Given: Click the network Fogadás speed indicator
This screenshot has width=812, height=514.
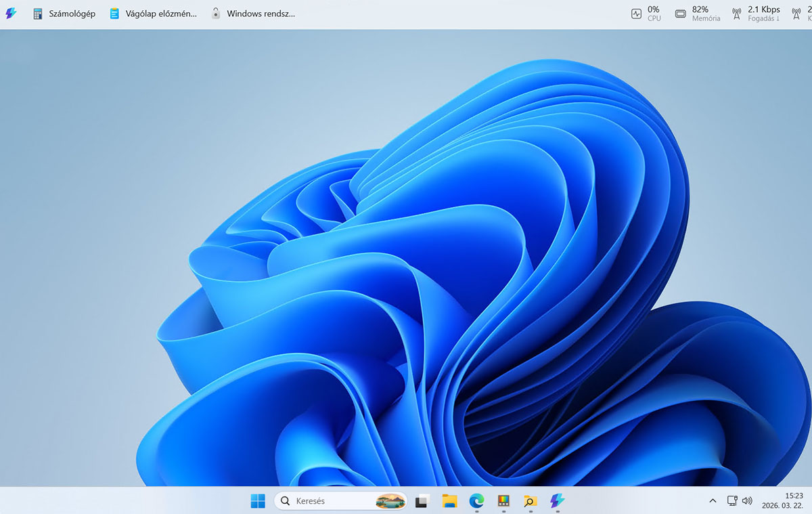Looking at the screenshot, I should click(x=756, y=14).
